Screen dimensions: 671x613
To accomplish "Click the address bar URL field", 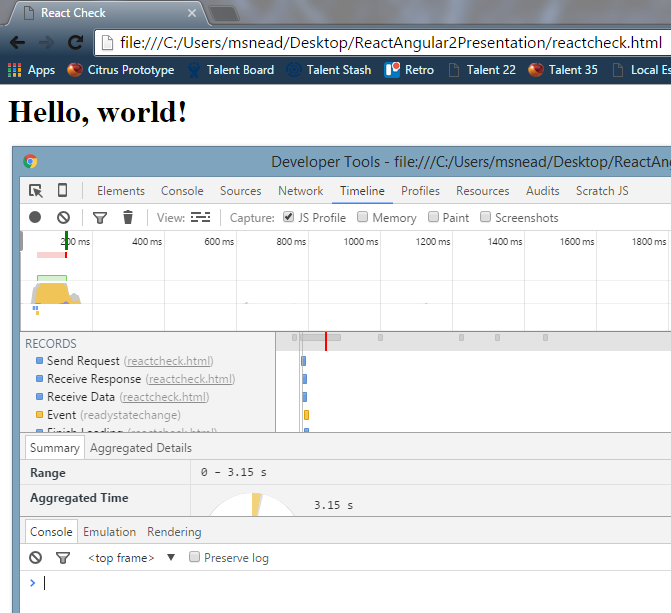I will 390,43.
